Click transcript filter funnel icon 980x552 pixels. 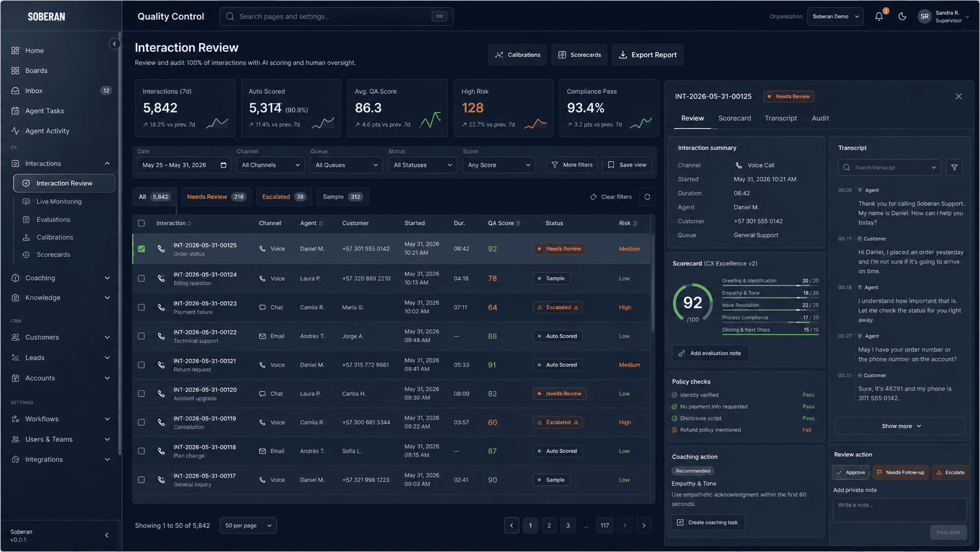coord(954,167)
